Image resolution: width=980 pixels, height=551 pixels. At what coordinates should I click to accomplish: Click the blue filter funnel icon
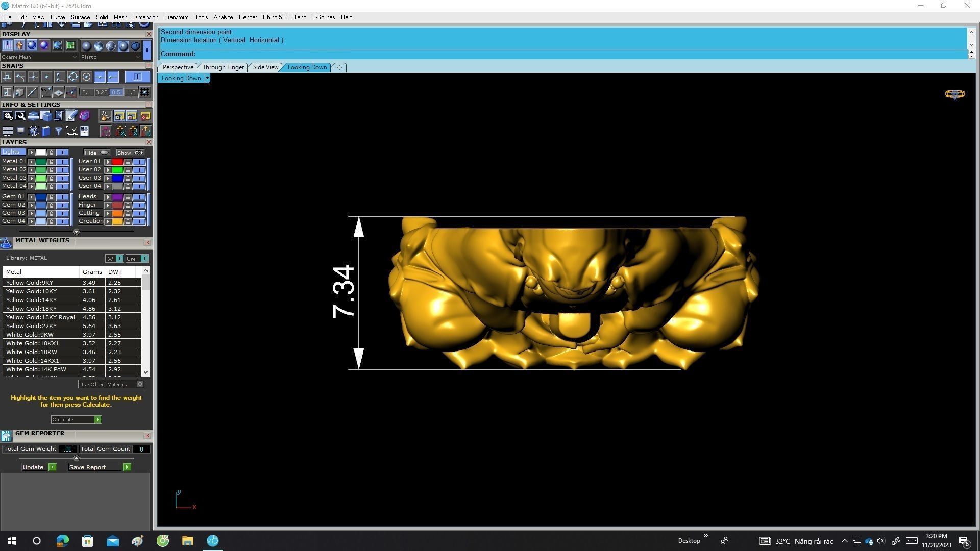59,131
